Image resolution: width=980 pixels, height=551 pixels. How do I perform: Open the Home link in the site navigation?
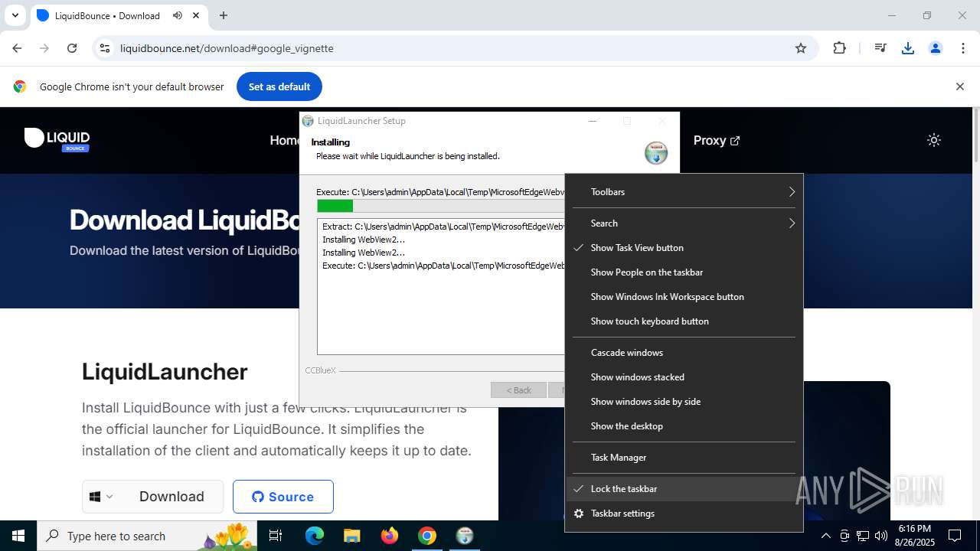pyautogui.click(x=284, y=140)
